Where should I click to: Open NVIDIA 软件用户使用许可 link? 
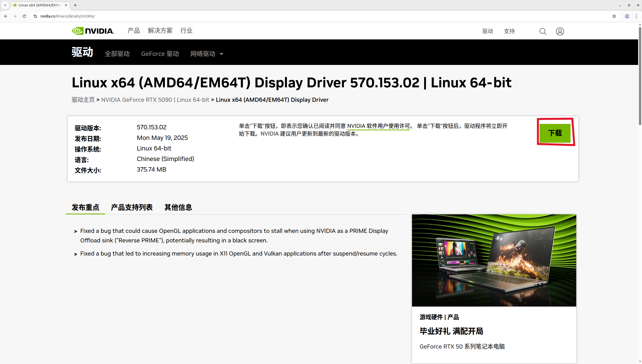pos(378,126)
